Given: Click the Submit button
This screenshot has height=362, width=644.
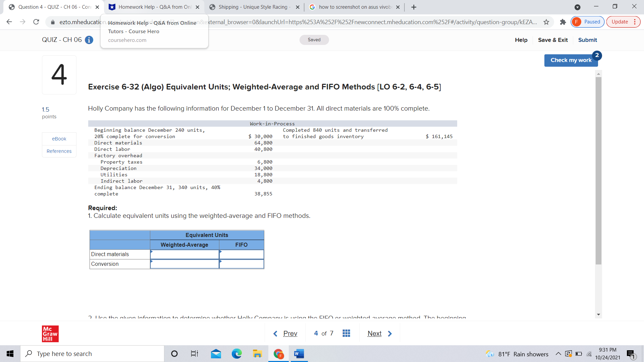Looking at the screenshot, I should tap(587, 40).
